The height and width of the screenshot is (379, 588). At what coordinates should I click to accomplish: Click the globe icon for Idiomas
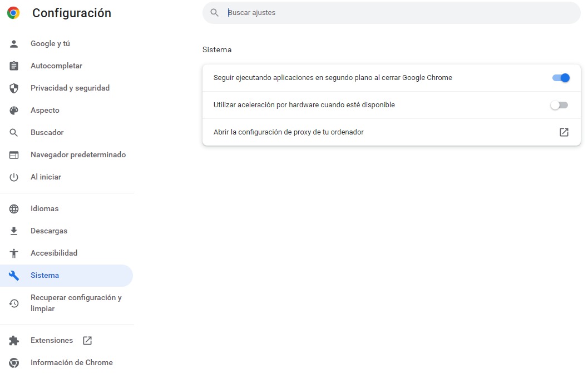point(14,209)
